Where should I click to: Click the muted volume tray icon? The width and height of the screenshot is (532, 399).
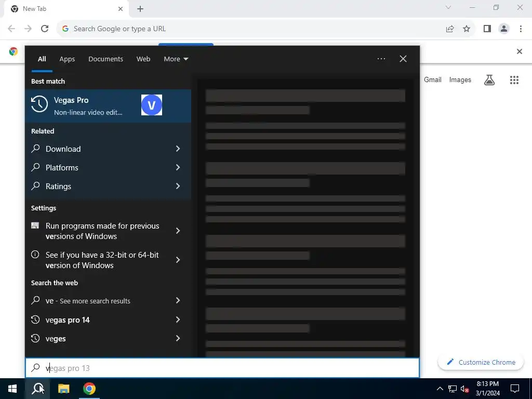464,389
